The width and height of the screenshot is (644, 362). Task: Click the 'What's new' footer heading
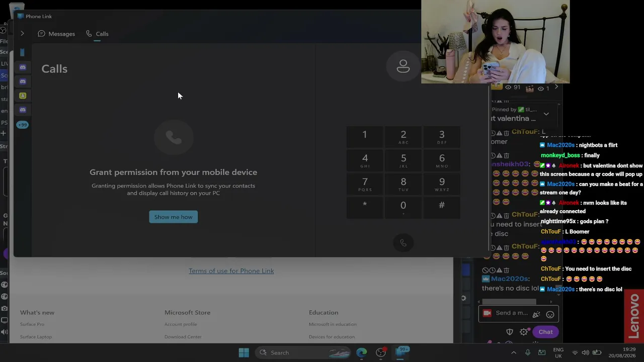[37, 312]
